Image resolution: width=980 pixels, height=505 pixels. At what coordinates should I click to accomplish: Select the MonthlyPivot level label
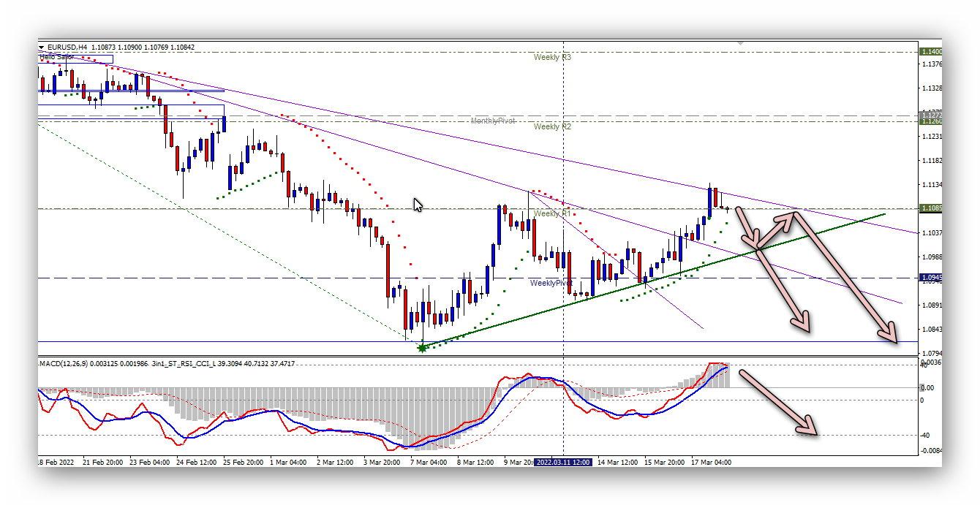pyautogui.click(x=493, y=121)
